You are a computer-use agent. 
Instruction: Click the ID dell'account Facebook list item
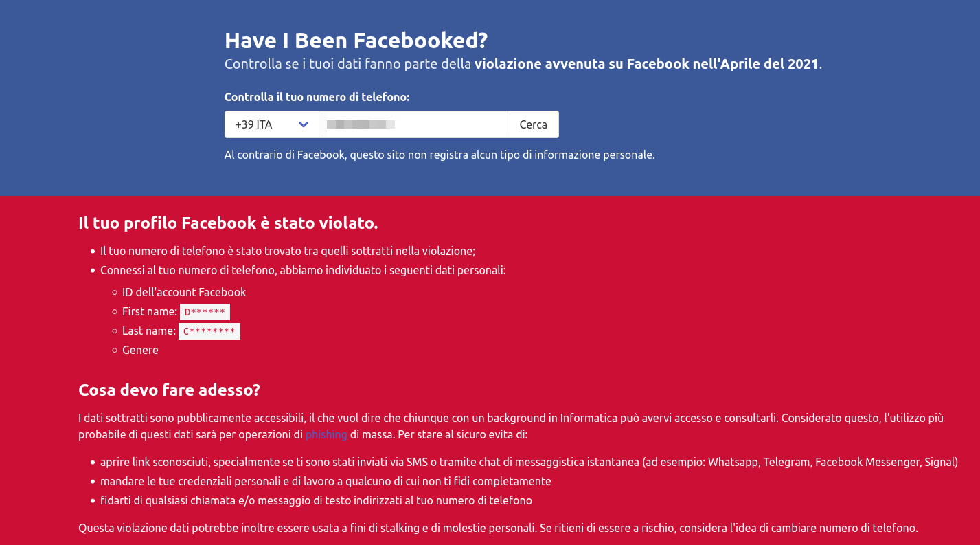coord(184,292)
